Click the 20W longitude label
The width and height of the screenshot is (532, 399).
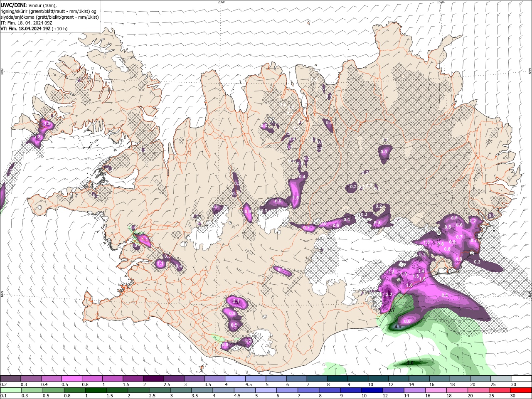click(x=221, y=2)
